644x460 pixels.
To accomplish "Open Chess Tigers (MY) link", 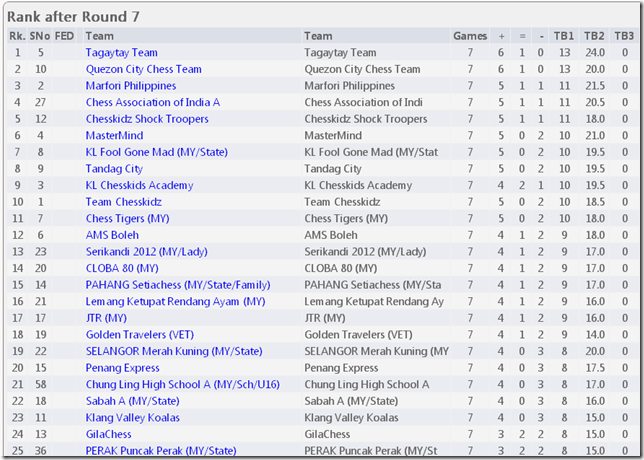I will 127,218.
